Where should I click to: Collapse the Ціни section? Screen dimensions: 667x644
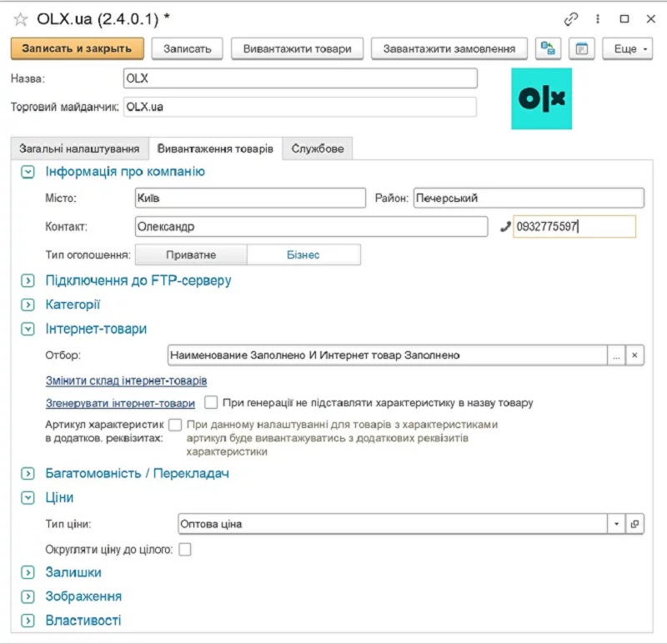point(28,498)
